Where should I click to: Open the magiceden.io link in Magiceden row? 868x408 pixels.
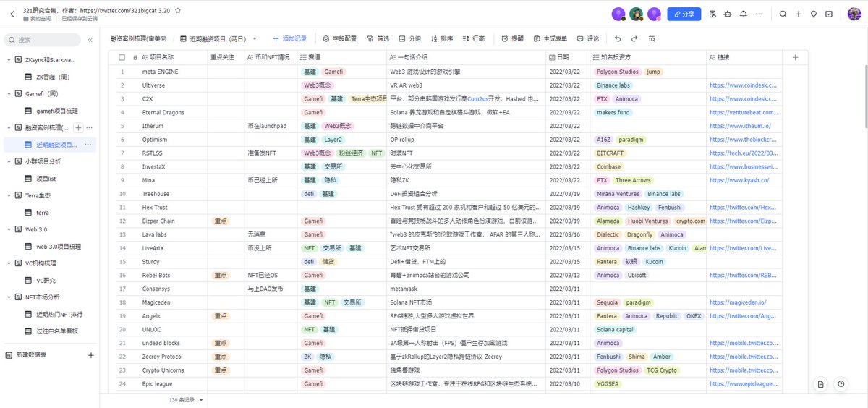[738, 302]
